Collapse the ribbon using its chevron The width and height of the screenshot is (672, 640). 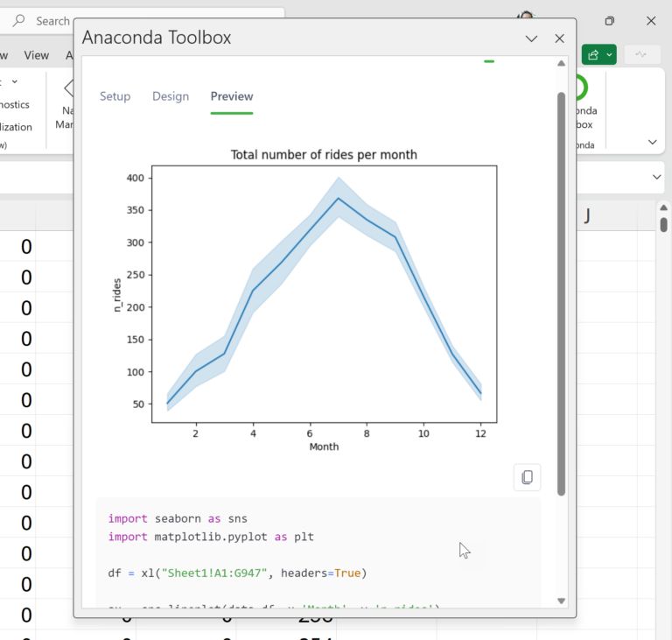(652, 142)
